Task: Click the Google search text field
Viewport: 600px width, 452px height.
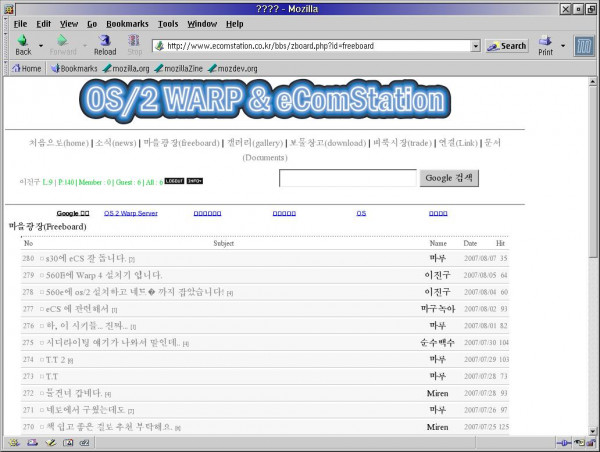Action: (x=347, y=178)
